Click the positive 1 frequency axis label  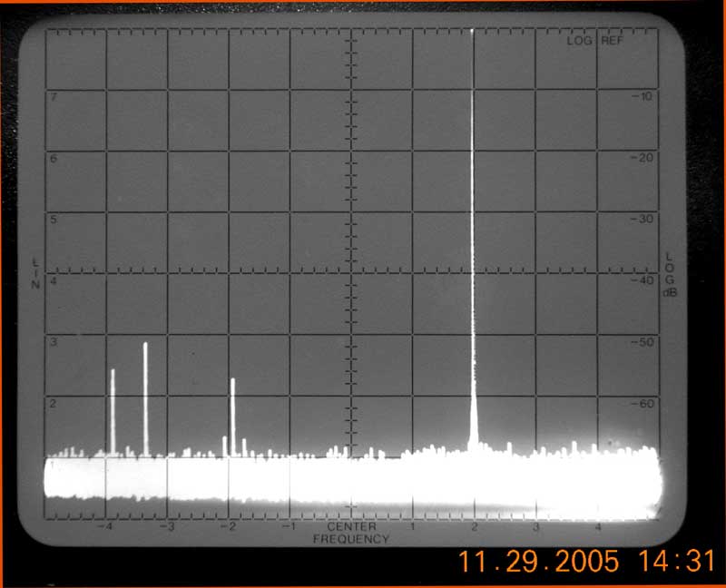(x=412, y=527)
